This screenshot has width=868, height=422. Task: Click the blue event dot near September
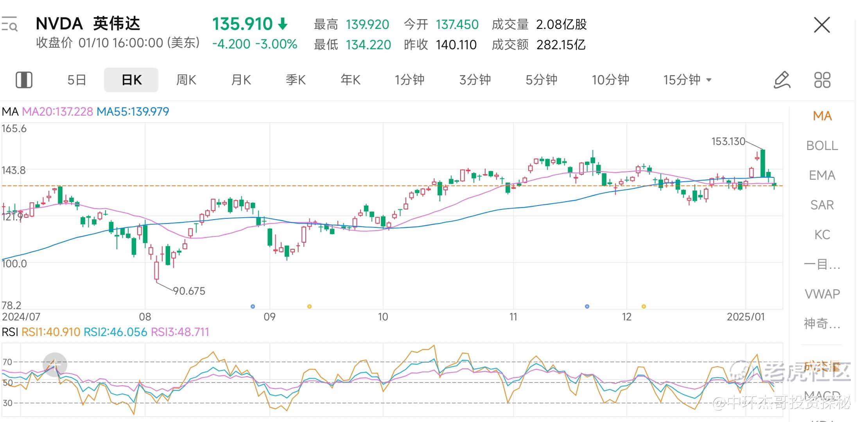click(253, 306)
